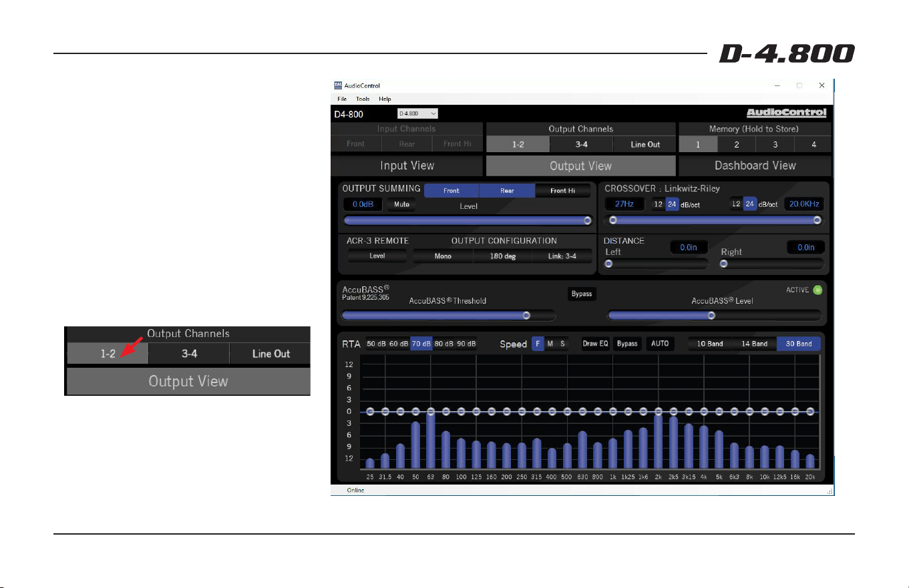
Task: Expand the D-4.800 device dropdown
Action: pos(417,114)
